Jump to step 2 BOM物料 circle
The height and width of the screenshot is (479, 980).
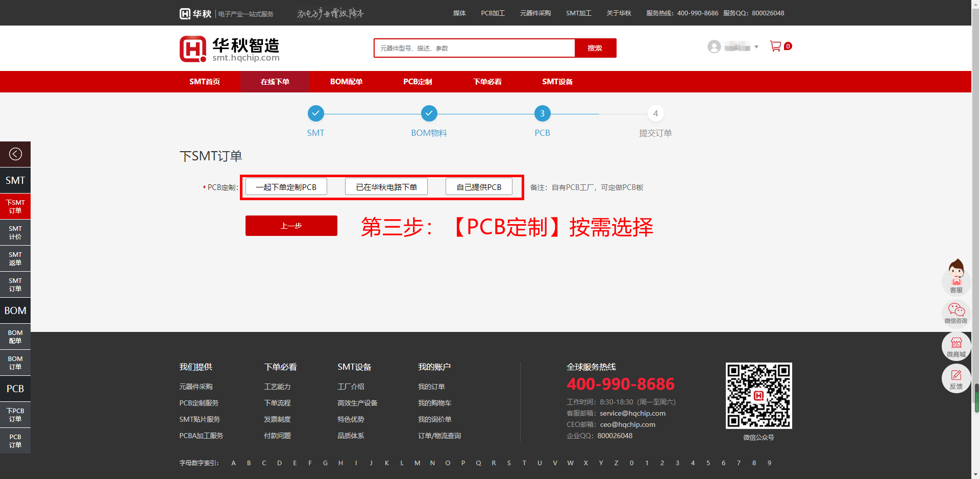pos(429,113)
